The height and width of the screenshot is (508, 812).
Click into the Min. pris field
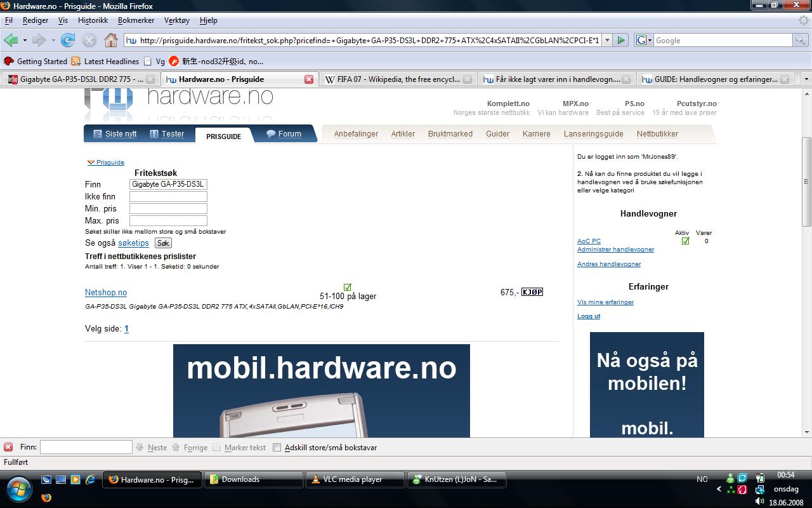[x=168, y=208]
